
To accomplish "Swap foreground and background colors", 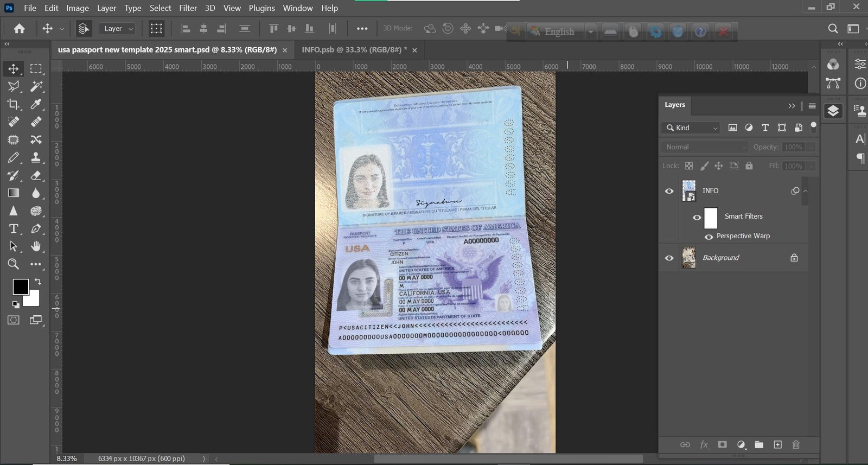I will pyautogui.click(x=38, y=281).
